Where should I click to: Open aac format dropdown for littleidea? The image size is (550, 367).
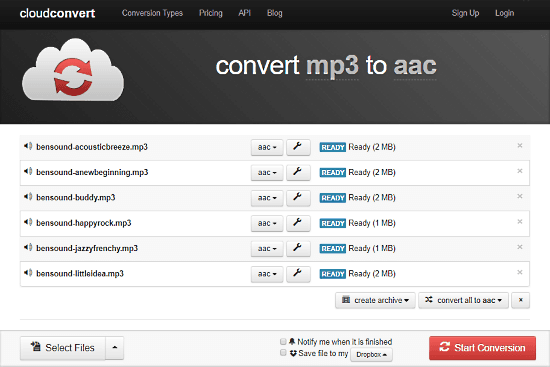pos(267,274)
